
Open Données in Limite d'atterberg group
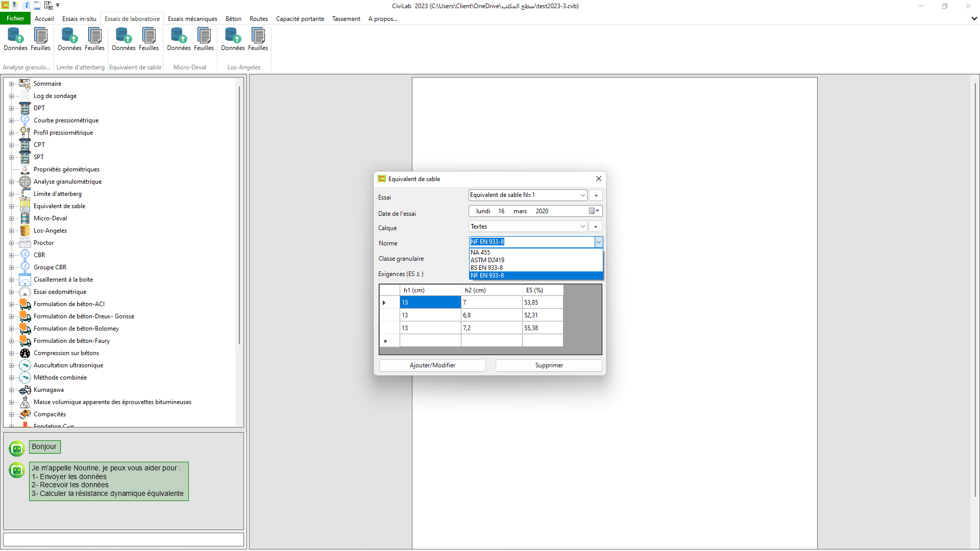click(69, 39)
